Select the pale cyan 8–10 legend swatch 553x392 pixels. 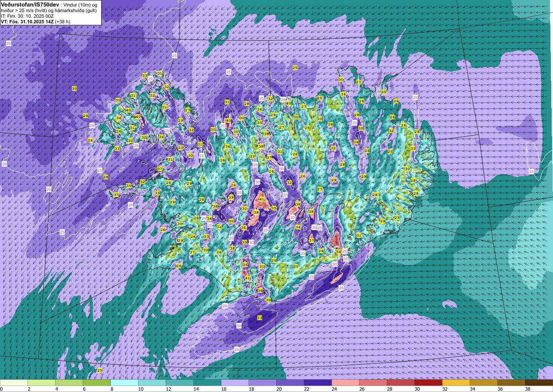point(124,383)
